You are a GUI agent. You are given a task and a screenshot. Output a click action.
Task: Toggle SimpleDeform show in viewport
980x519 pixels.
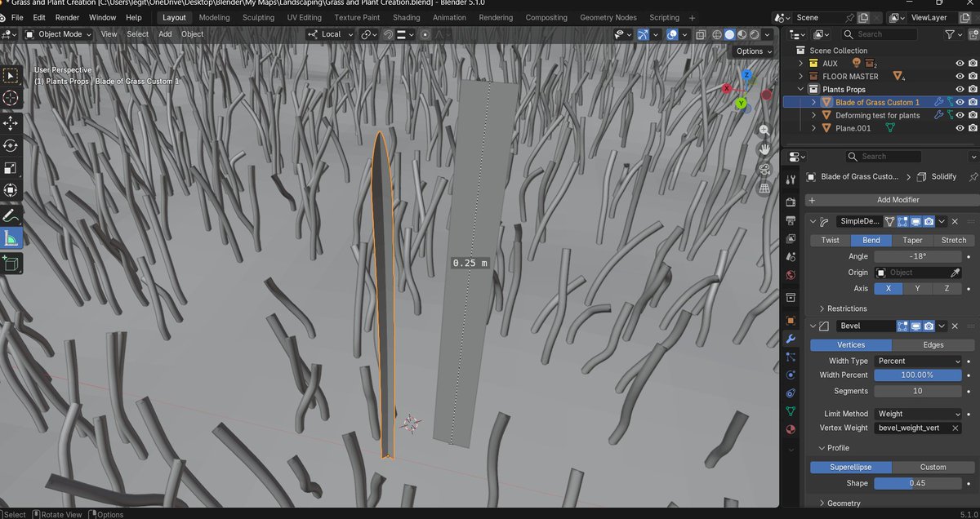(916, 221)
